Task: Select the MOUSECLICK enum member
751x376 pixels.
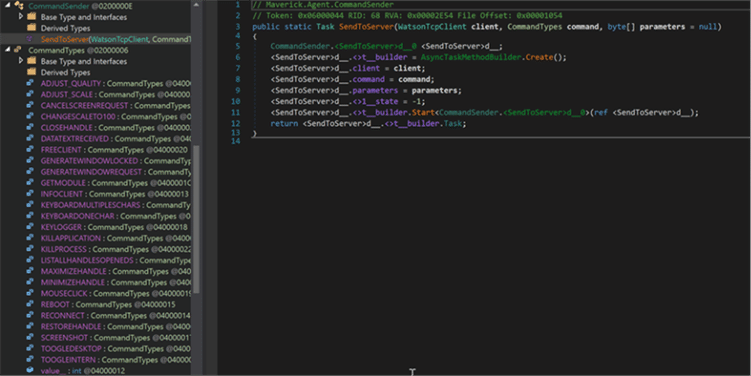Action: 115,293
